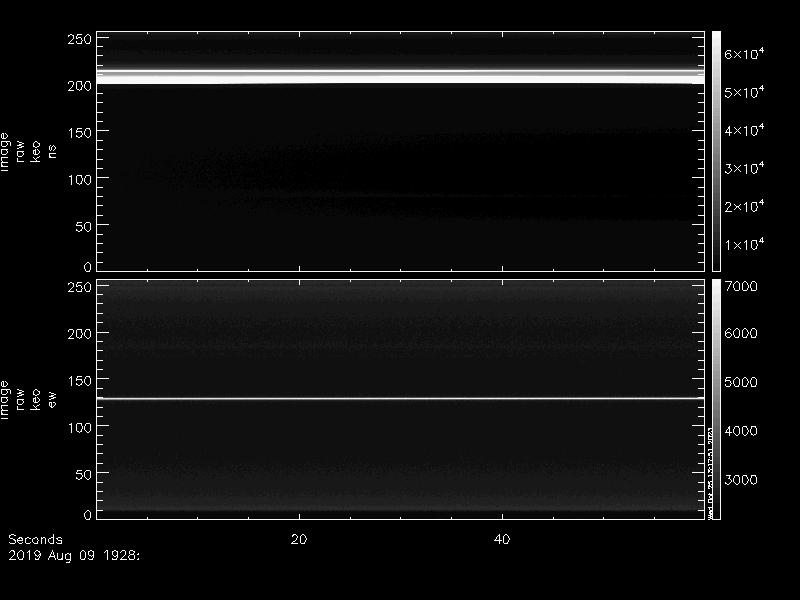Click the 40 seconds x-axis label
The image size is (800, 600).
[502, 539]
